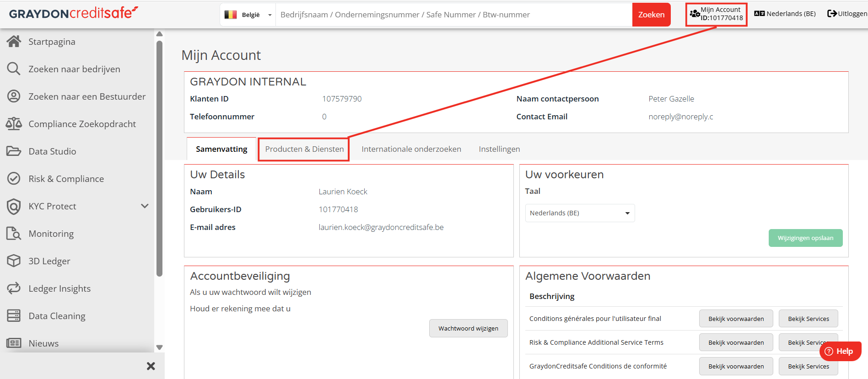Click the cube icon for 3D Ledger
868x379 pixels.
[x=14, y=261]
